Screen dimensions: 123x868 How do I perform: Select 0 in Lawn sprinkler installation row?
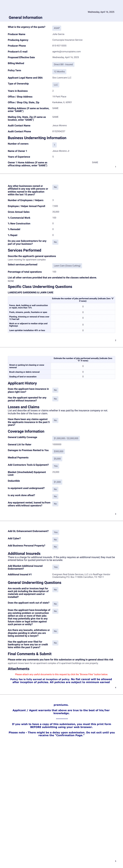click(83, 331)
